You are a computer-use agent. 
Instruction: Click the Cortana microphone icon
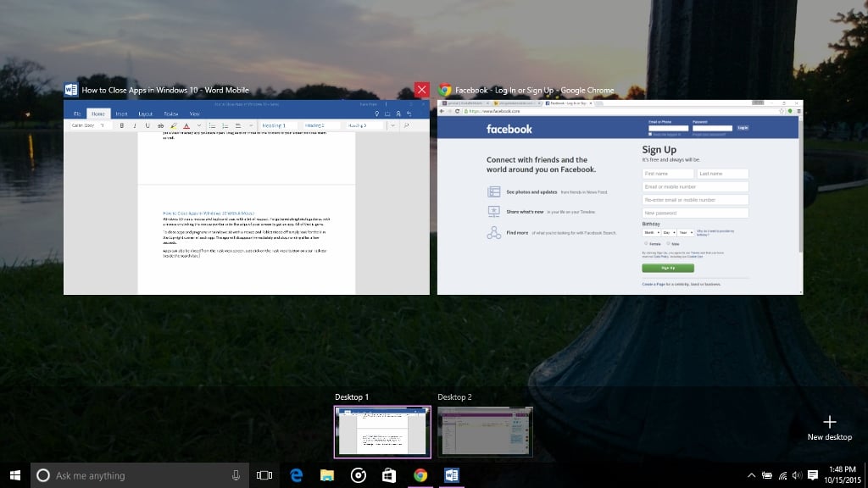pos(236,475)
